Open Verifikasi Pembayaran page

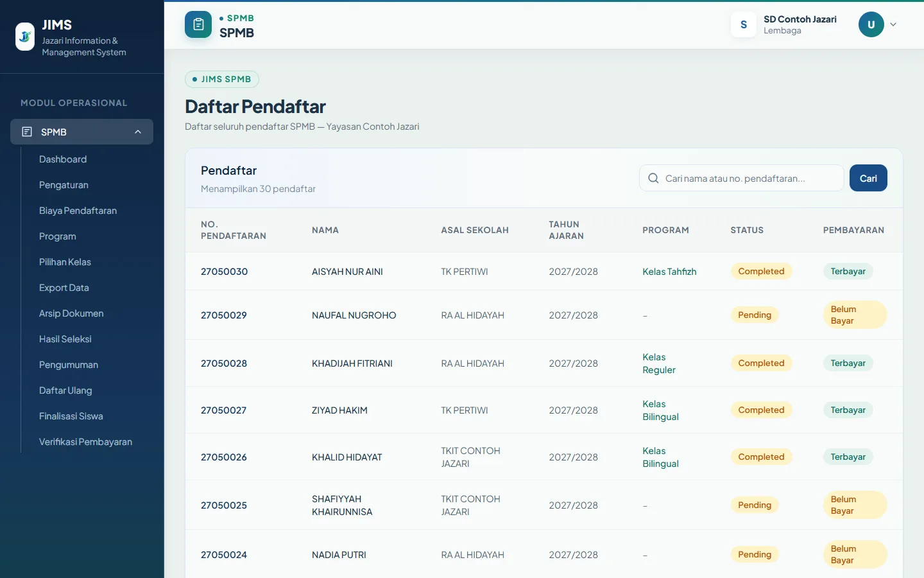[x=85, y=442]
